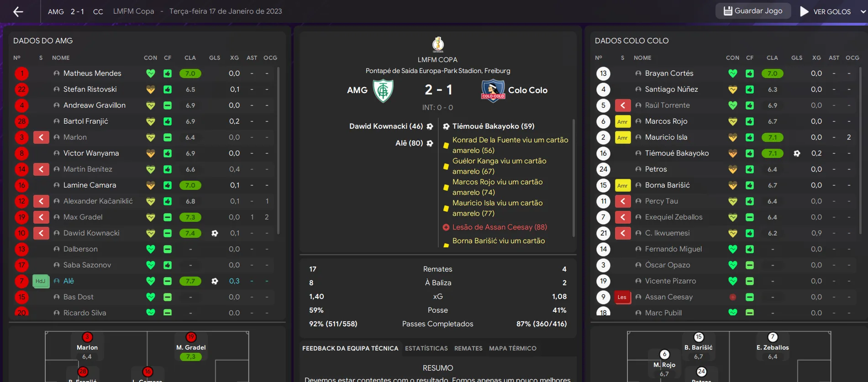Sort AMG table by CLA column
Viewport: 868px width, 382px height.
tap(190, 58)
